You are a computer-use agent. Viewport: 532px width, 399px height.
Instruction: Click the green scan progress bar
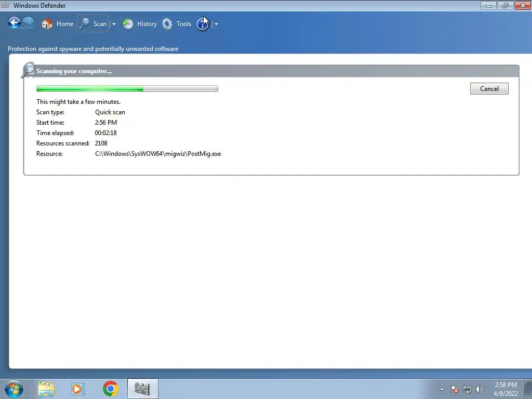tap(127, 89)
